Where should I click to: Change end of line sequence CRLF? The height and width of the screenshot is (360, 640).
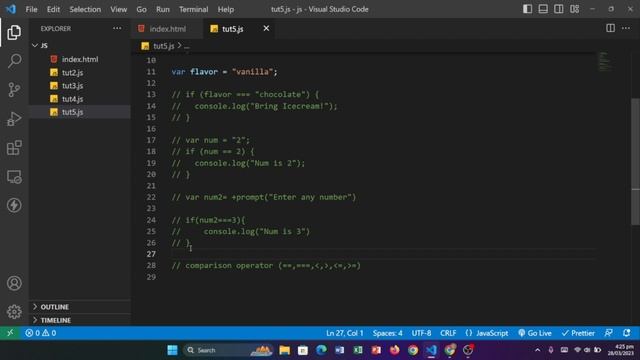click(448, 333)
